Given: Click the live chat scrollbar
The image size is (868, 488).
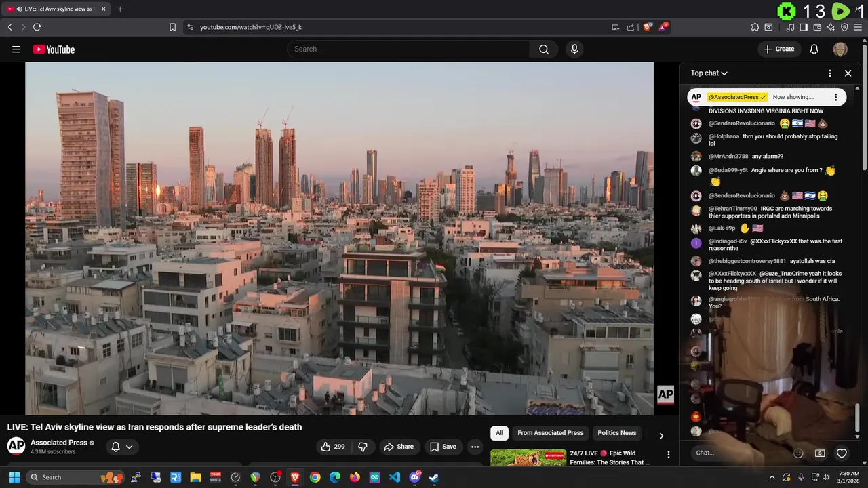Looking at the screenshot, I should [858, 417].
